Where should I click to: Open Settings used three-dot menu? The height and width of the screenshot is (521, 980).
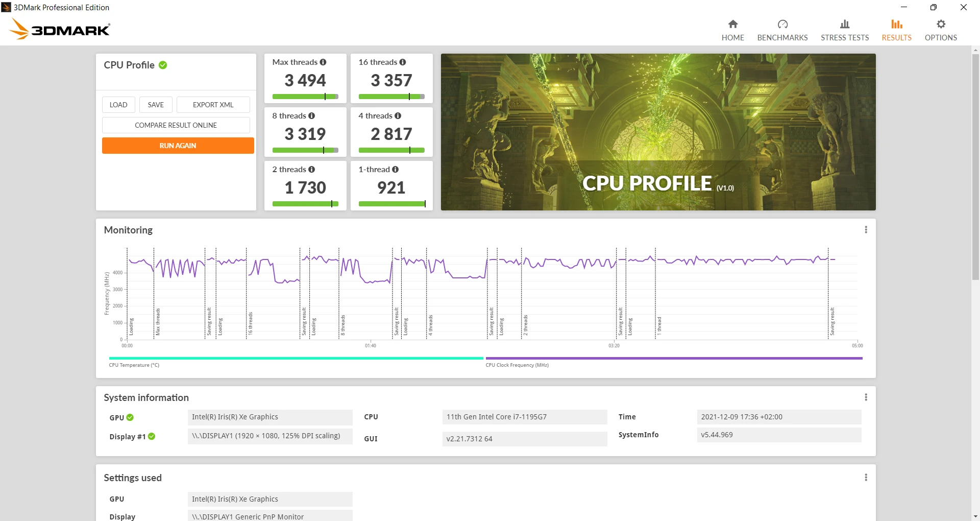click(866, 478)
